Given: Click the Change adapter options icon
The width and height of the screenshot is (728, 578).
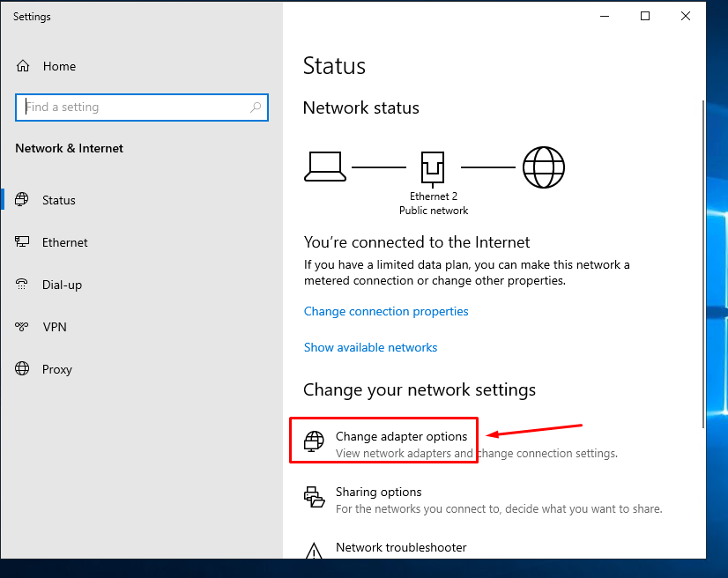Looking at the screenshot, I should [314, 441].
